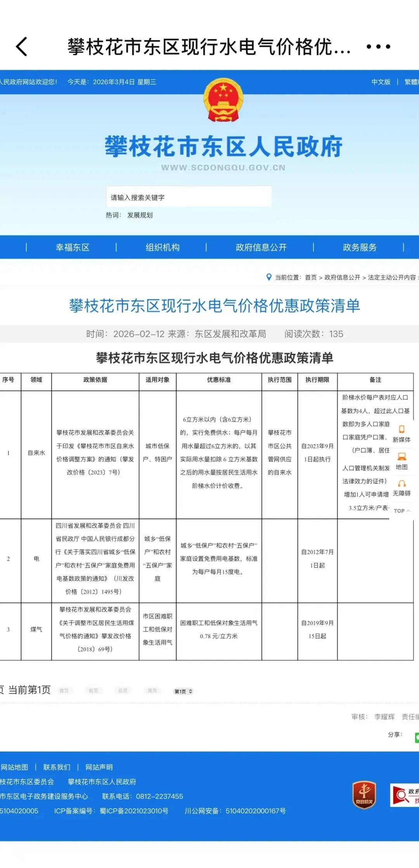Image resolution: width=419 pixels, height=868 pixels.
Task: Open the 联系我们 footer link
Action: (x=57, y=767)
